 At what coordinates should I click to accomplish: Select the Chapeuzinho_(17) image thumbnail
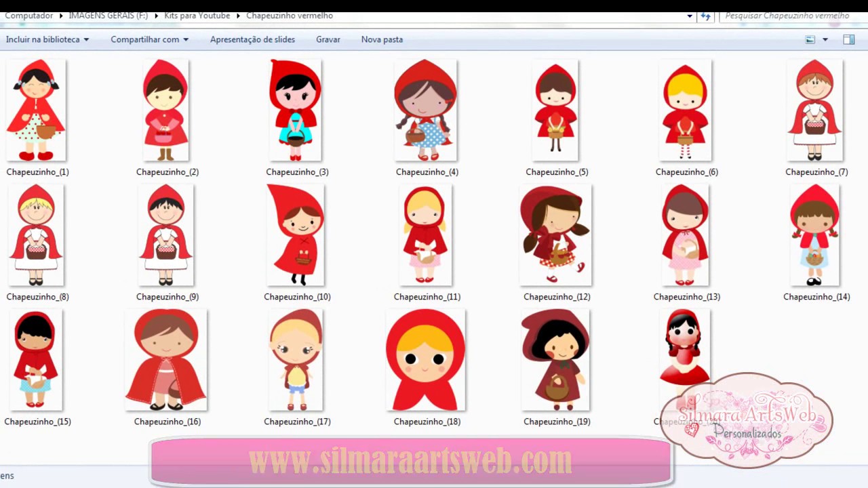point(296,360)
